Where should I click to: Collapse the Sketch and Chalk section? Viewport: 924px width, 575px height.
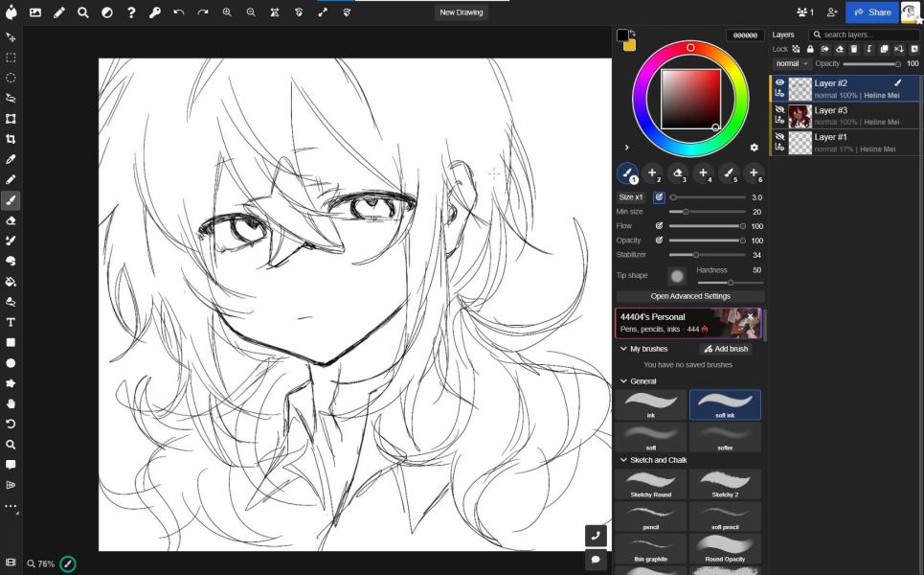click(623, 460)
